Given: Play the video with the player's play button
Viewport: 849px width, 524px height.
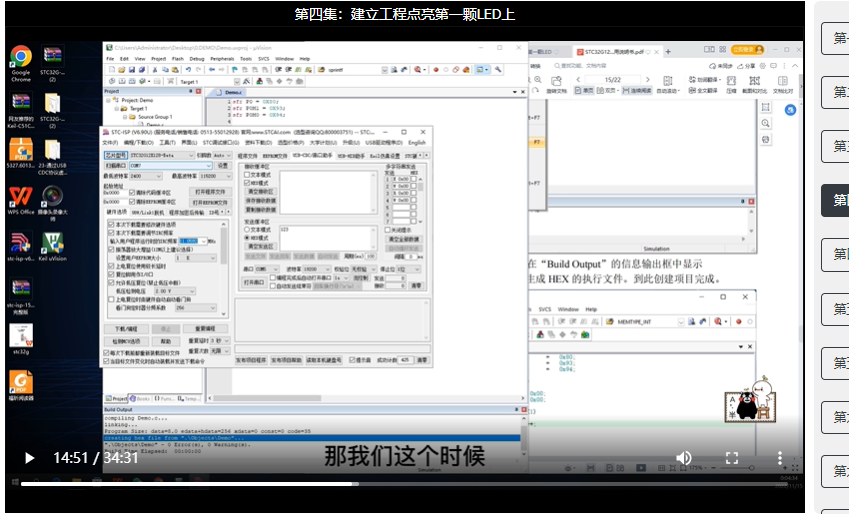Looking at the screenshot, I should (29, 458).
